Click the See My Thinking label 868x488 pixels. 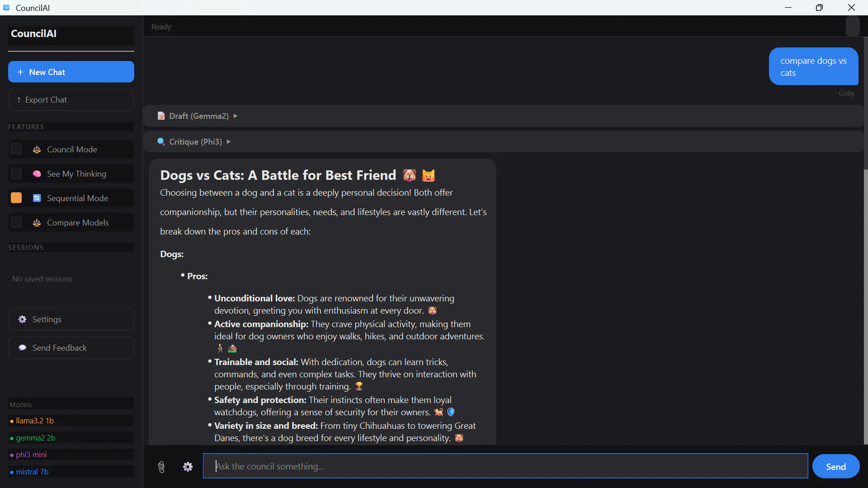[x=76, y=174]
